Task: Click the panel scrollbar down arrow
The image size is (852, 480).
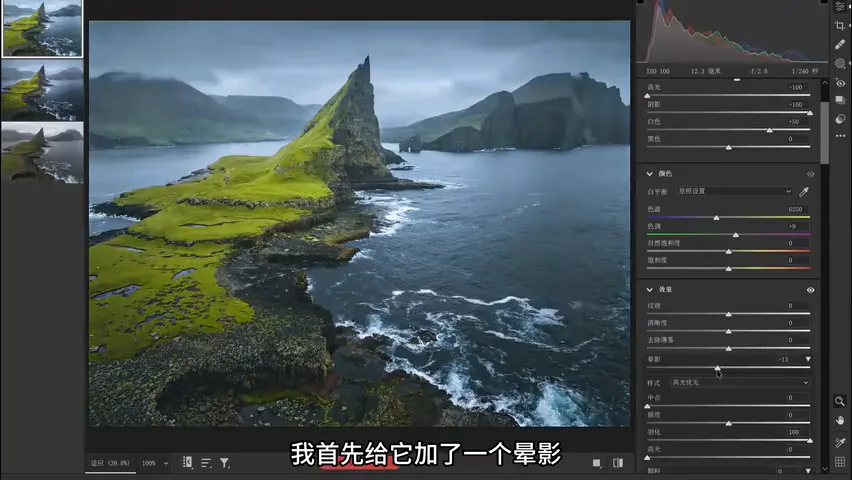Action: (825, 468)
